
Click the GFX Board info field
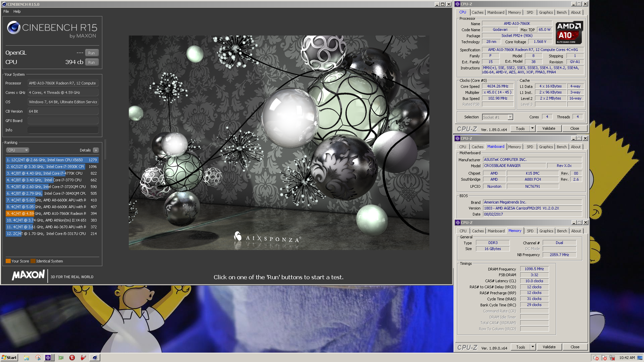click(63, 121)
